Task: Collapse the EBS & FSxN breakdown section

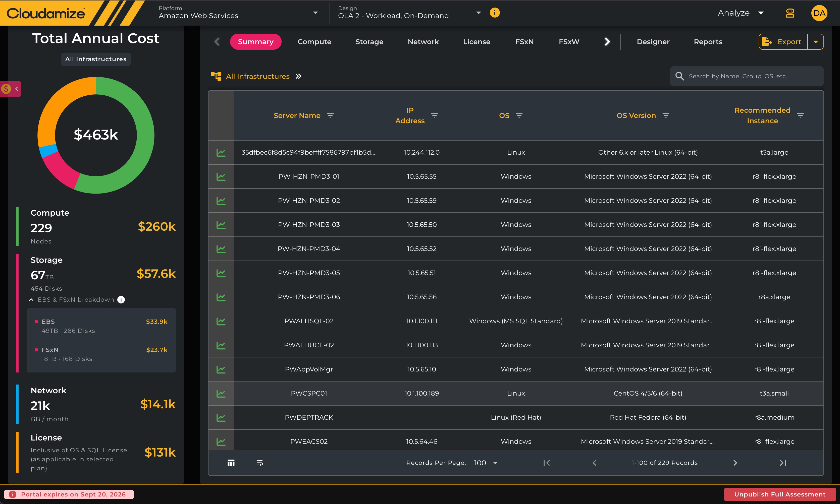Action: (x=31, y=299)
